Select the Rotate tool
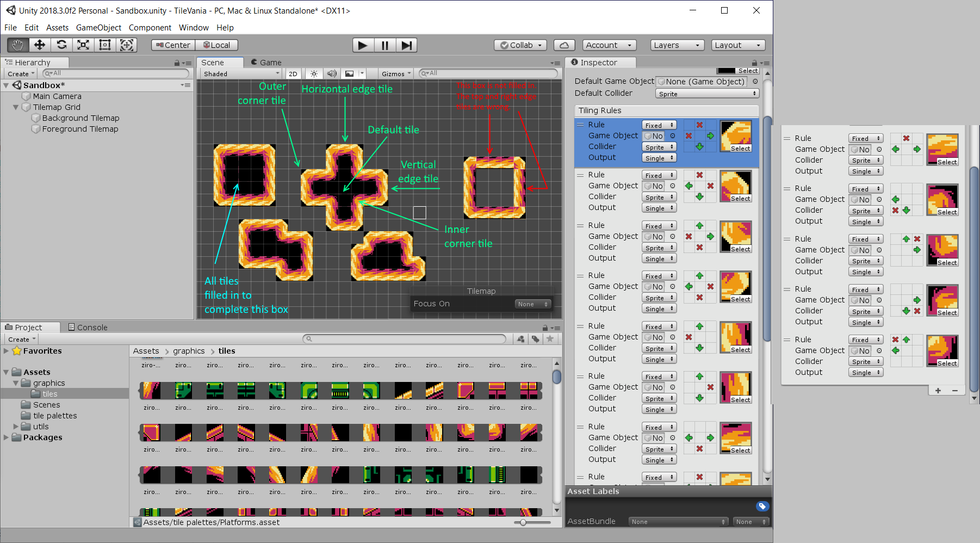 pos(61,45)
